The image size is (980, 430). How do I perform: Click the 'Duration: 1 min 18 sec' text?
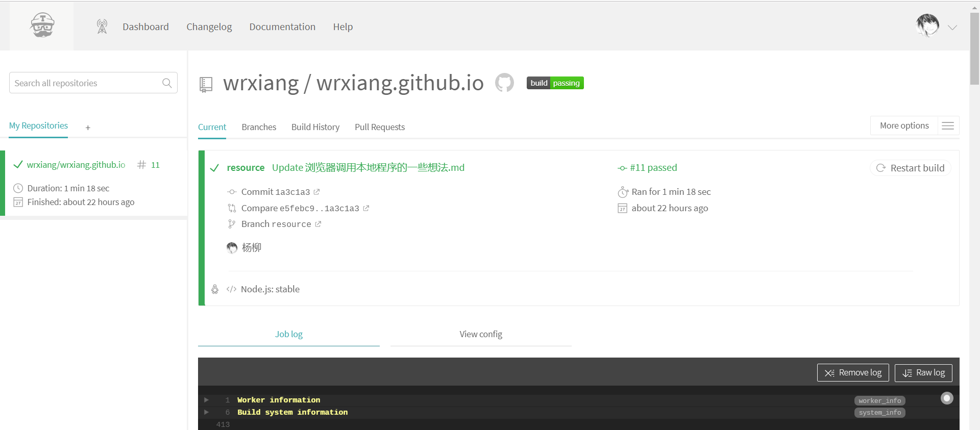click(68, 188)
